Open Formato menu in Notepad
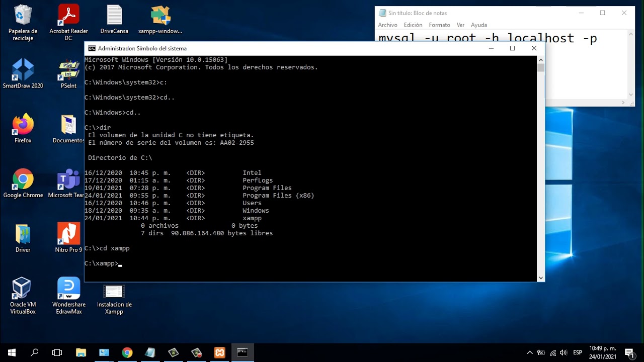 point(439,25)
